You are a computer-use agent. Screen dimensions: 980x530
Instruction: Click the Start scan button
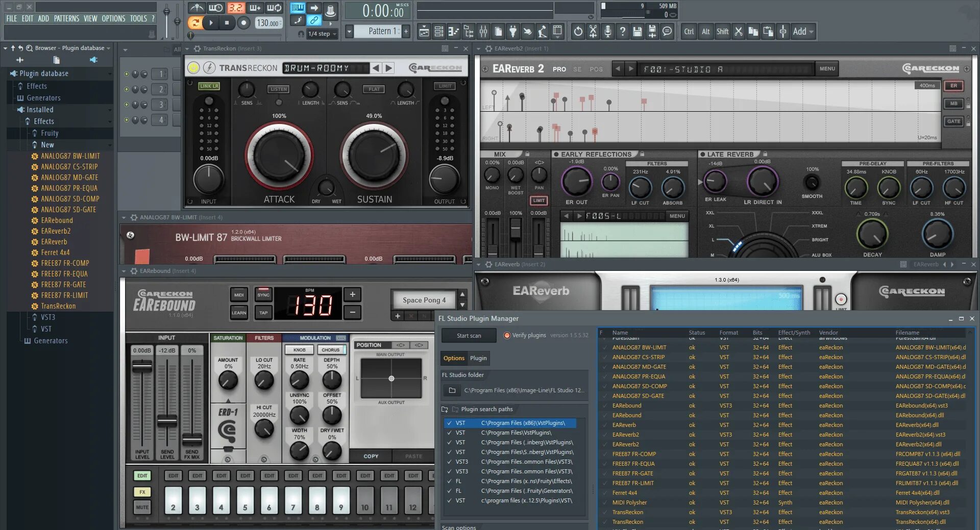click(469, 336)
